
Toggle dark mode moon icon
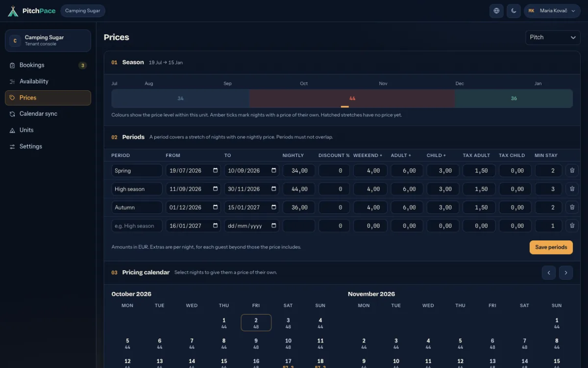coord(514,11)
